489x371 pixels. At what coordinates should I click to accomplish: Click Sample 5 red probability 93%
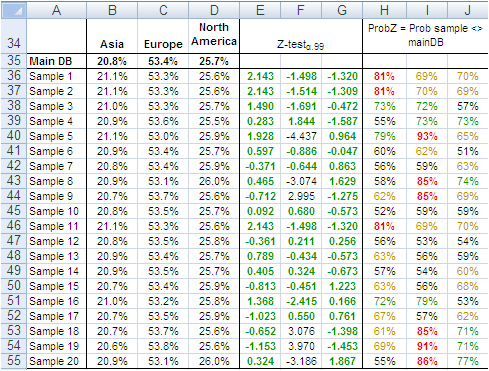tap(427, 136)
